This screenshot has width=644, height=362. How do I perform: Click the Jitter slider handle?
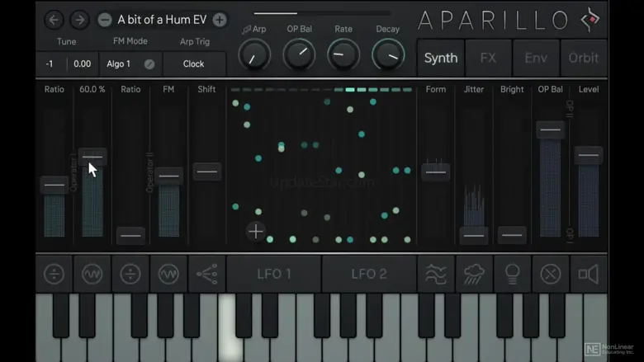(474, 236)
